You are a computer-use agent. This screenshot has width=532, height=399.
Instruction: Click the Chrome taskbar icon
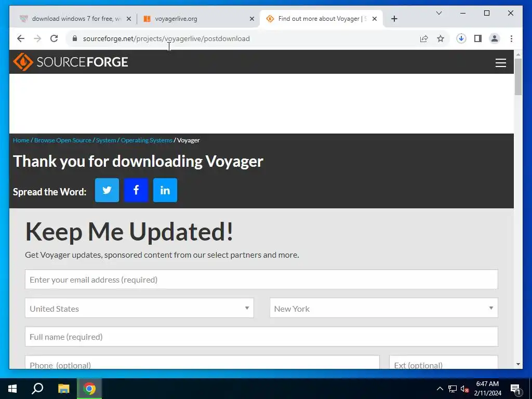point(89,389)
